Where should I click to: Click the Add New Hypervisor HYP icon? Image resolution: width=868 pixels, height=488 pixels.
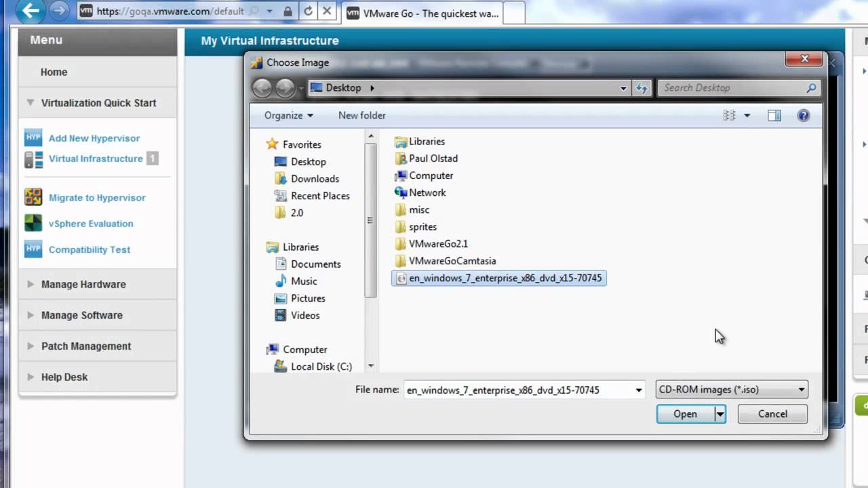[33, 138]
